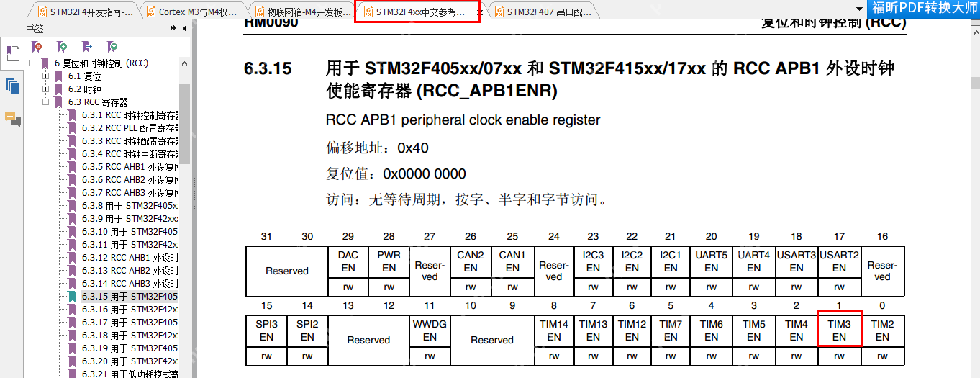Open bookmark 6.3.8 用于 STM32F405xx
This screenshot has width=980, height=378.
point(130,206)
